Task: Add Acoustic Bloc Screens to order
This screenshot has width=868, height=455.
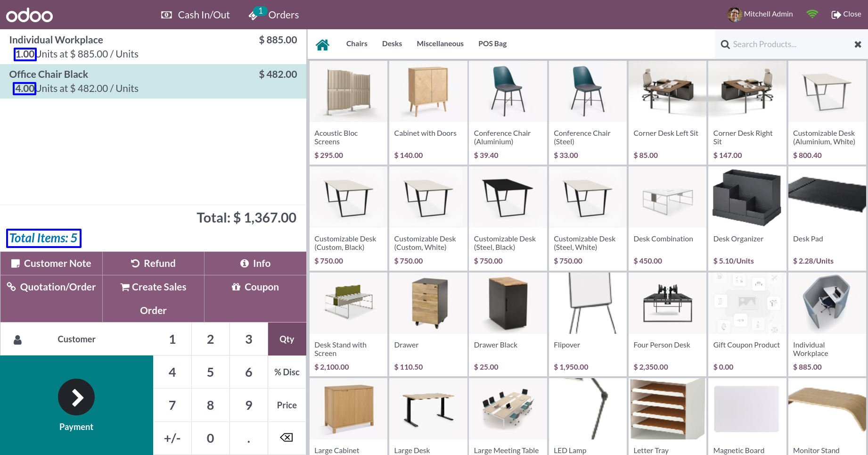Action: pyautogui.click(x=348, y=113)
